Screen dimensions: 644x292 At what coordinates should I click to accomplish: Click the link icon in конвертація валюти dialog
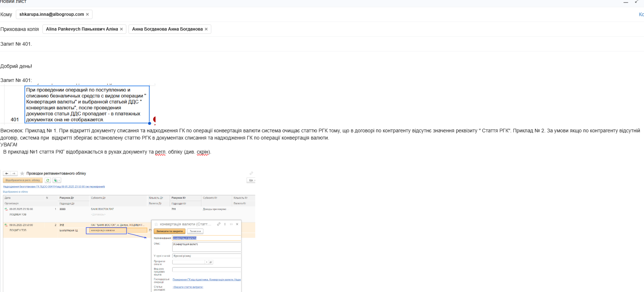pyautogui.click(x=219, y=224)
